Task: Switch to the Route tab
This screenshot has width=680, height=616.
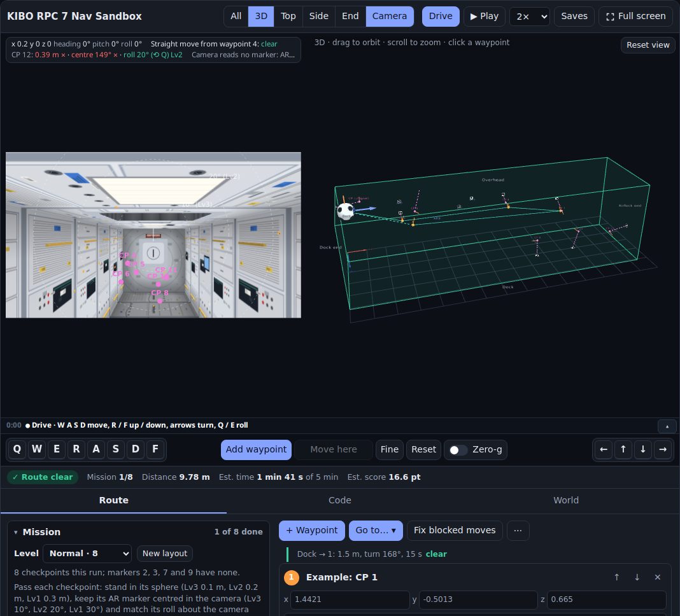Action: [113, 500]
